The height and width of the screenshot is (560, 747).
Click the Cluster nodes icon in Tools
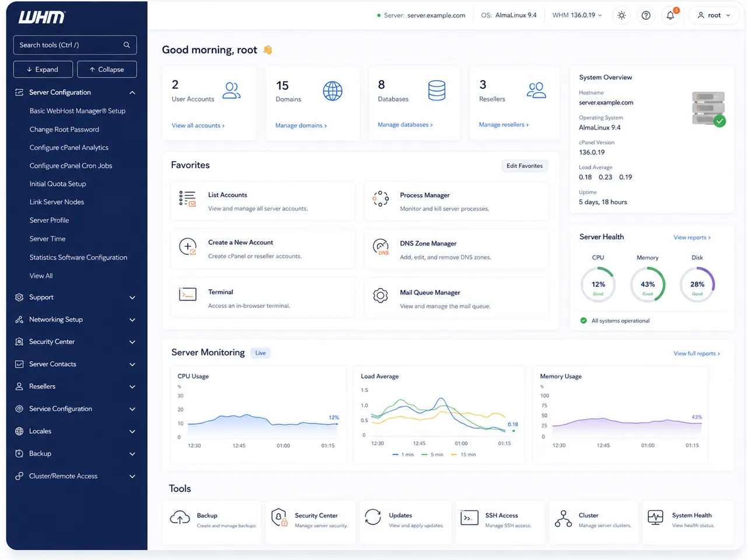563,518
